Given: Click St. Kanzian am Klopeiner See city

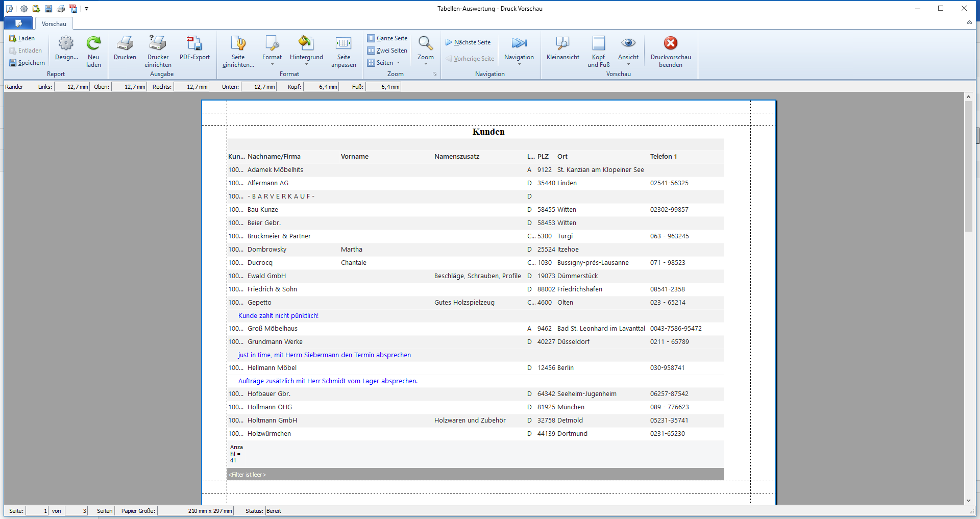Looking at the screenshot, I should click(601, 170).
